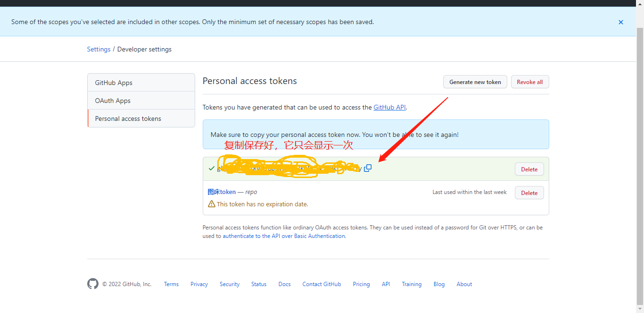
Task: Click the Revoke all button
Action: (x=530, y=82)
